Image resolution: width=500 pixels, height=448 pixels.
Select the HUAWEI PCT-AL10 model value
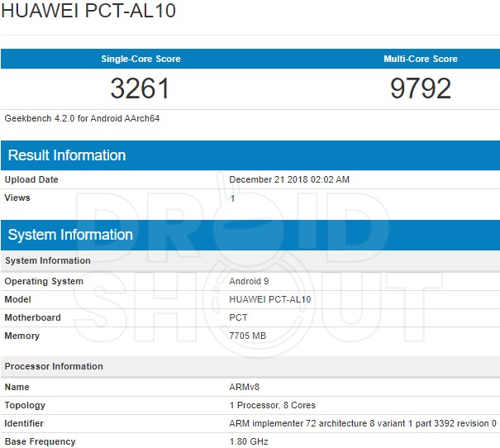pos(269,299)
